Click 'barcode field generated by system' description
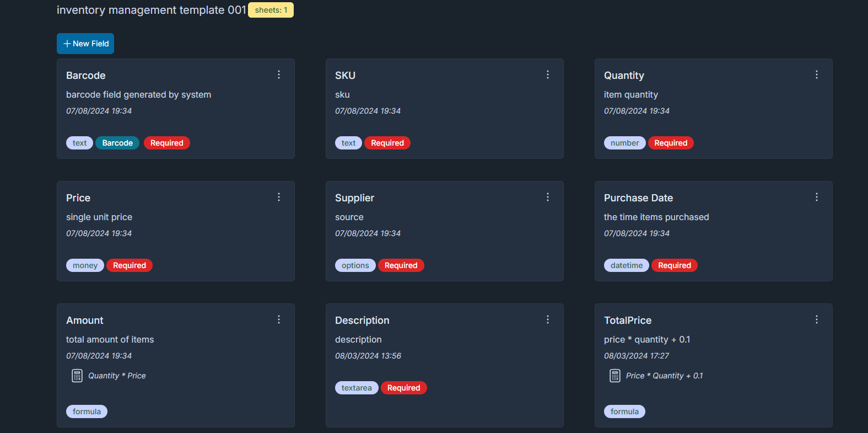The height and width of the screenshot is (433, 868). [x=138, y=95]
